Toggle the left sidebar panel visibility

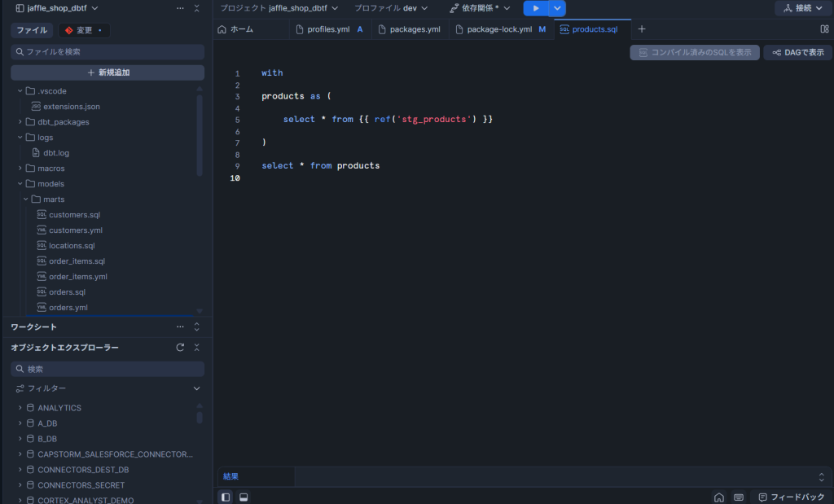click(x=226, y=497)
